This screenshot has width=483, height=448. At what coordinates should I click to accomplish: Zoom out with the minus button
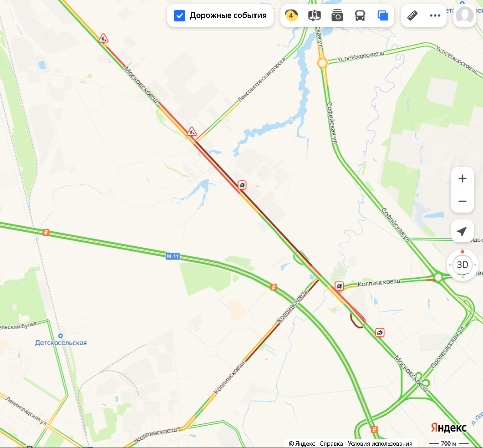click(462, 201)
